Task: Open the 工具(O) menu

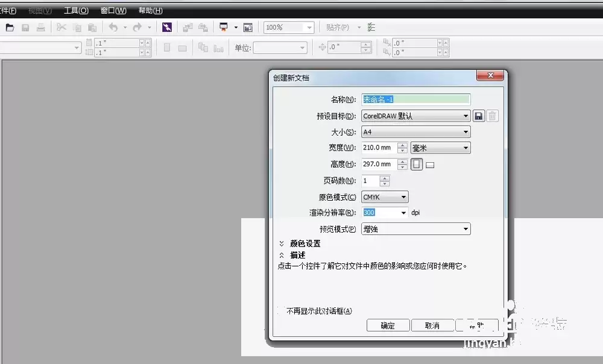Action: (x=76, y=10)
